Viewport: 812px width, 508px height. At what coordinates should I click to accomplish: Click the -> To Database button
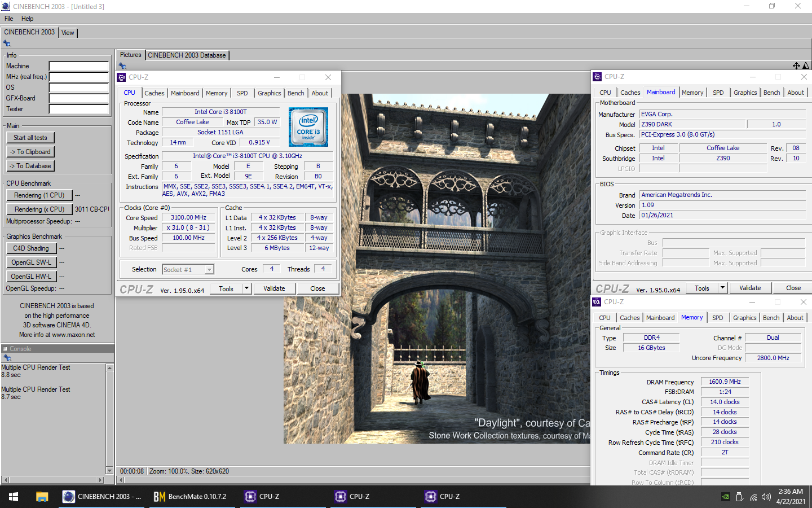30,166
